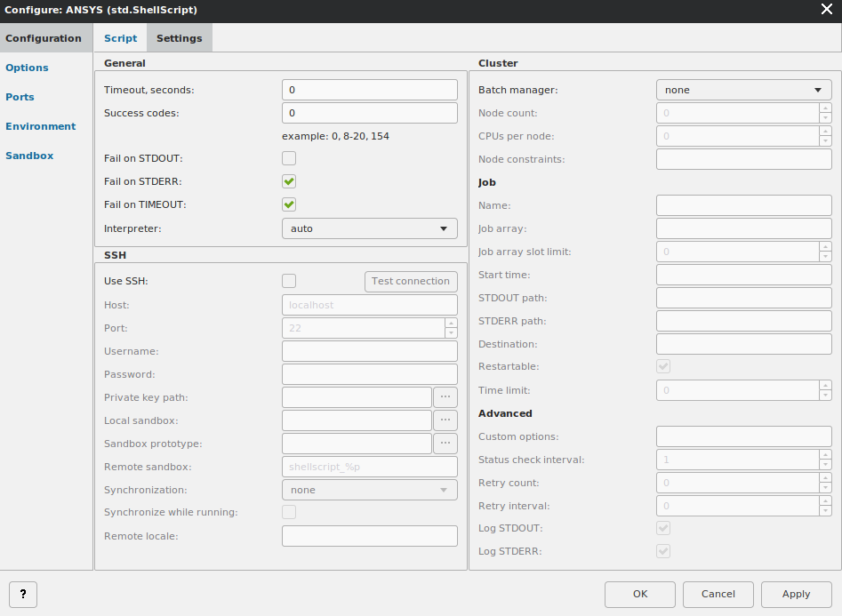Enable Fail on STDOUT checkbox
This screenshot has width=842, height=616.
pyautogui.click(x=289, y=158)
